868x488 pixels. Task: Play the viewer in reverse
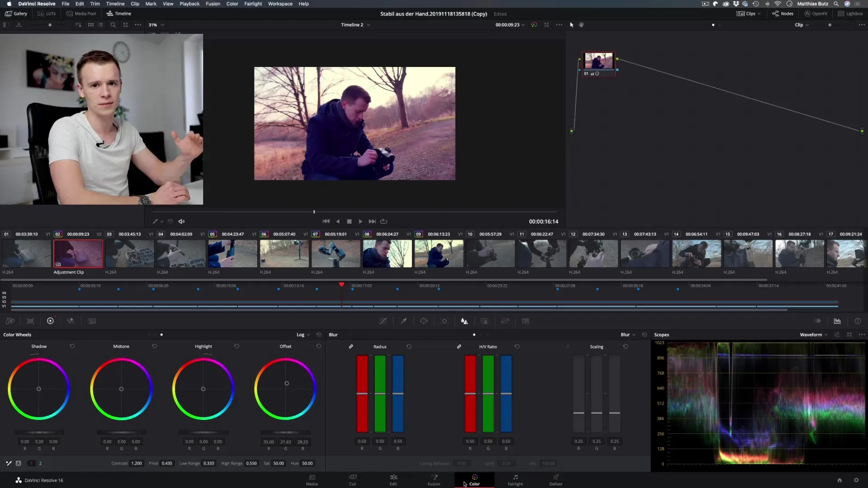338,221
